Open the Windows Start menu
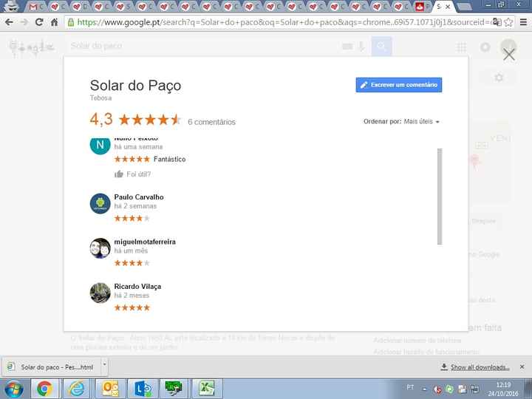 (13, 389)
